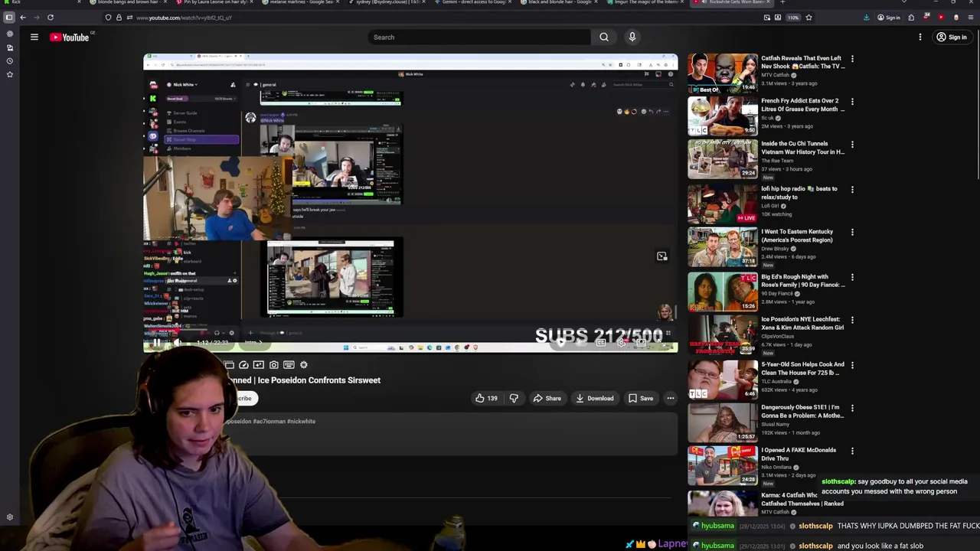
Task: Reset the 110% zoom indicator
Action: tap(793, 17)
